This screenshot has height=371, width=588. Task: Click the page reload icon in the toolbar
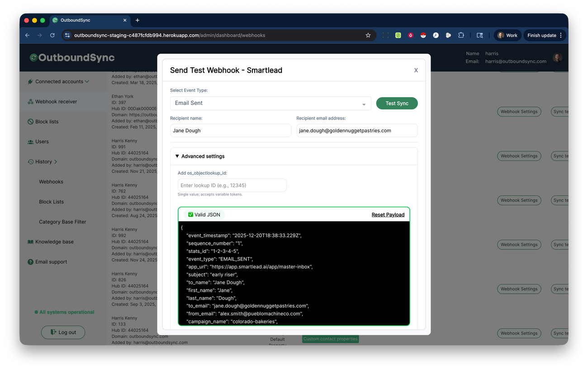coord(52,35)
